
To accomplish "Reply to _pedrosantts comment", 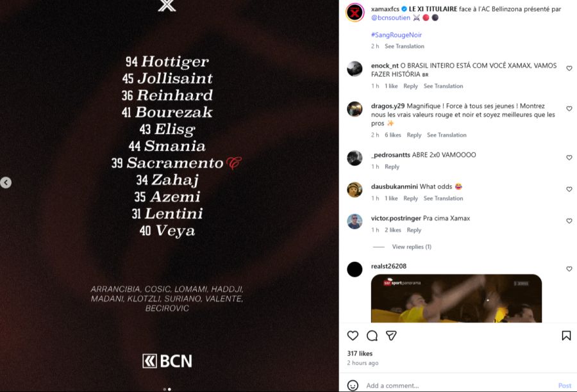I will pos(392,167).
